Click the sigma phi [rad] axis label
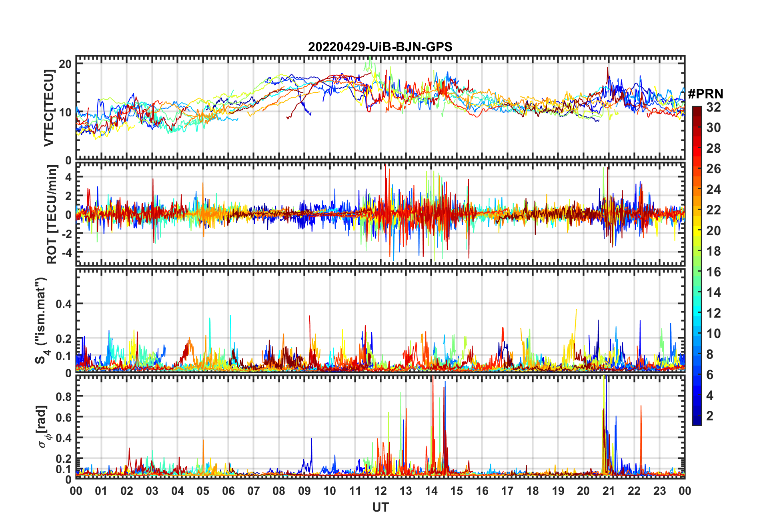 [44, 426]
